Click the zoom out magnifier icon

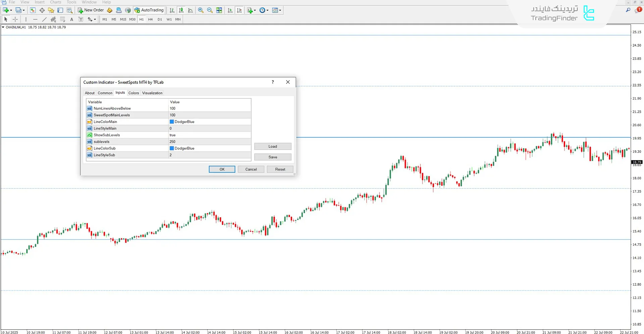[x=210, y=10]
